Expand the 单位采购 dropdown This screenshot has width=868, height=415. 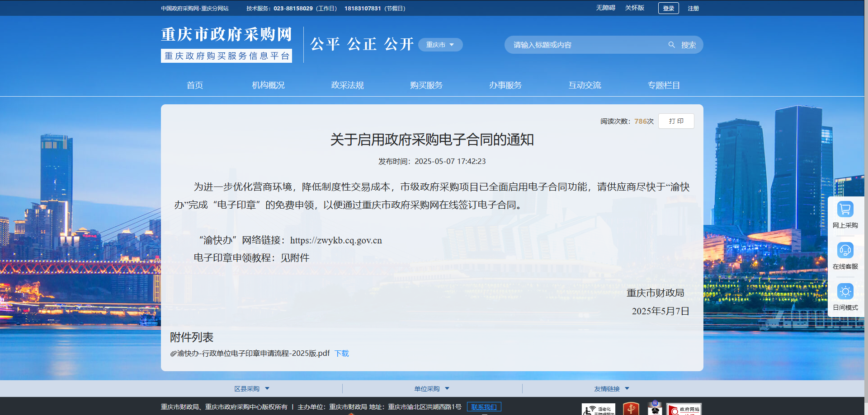pyautogui.click(x=431, y=389)
